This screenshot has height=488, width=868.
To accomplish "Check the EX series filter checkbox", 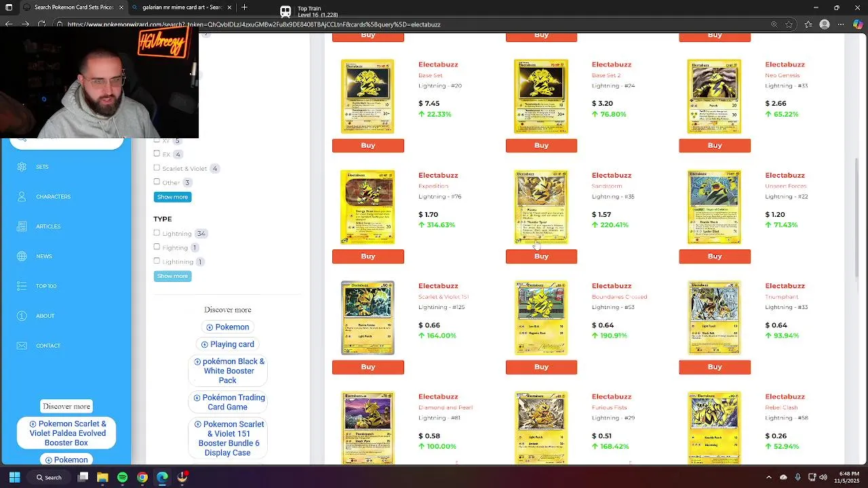I will pos(157,154).
